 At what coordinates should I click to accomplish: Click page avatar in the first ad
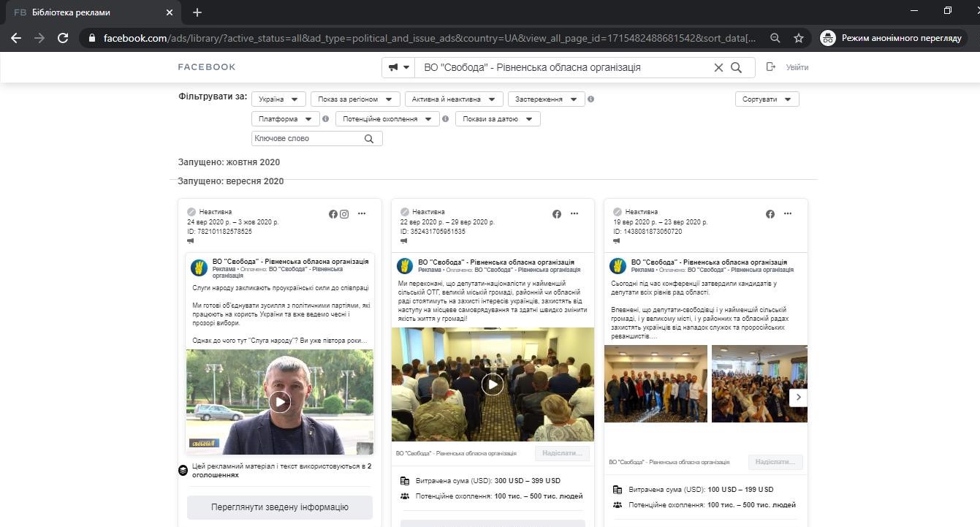point(200,267)
